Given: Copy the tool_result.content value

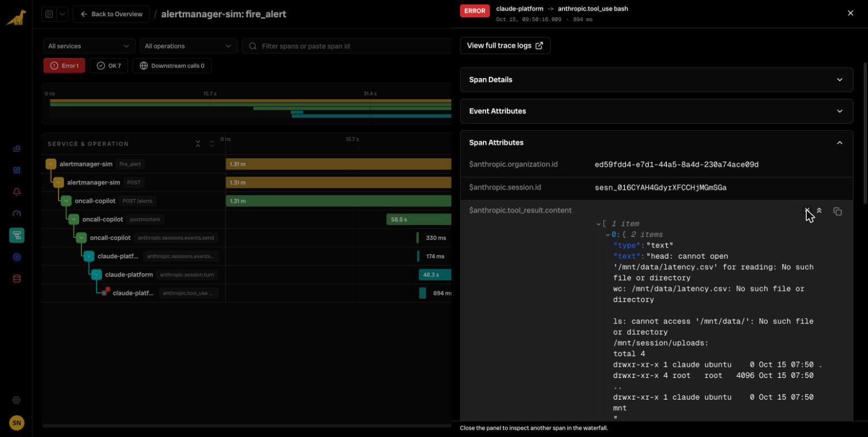Looking at the screenshot, I should point(837,211).
